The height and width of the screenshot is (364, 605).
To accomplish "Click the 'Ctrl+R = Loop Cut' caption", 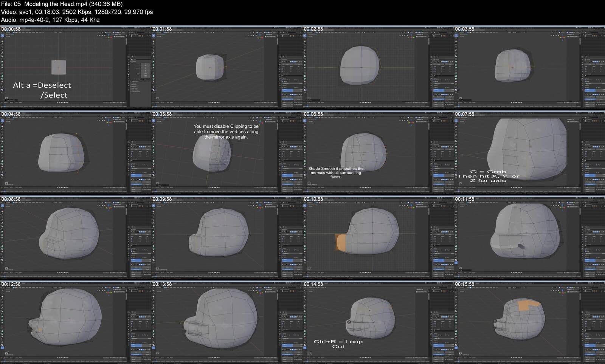I will point(338,344).
